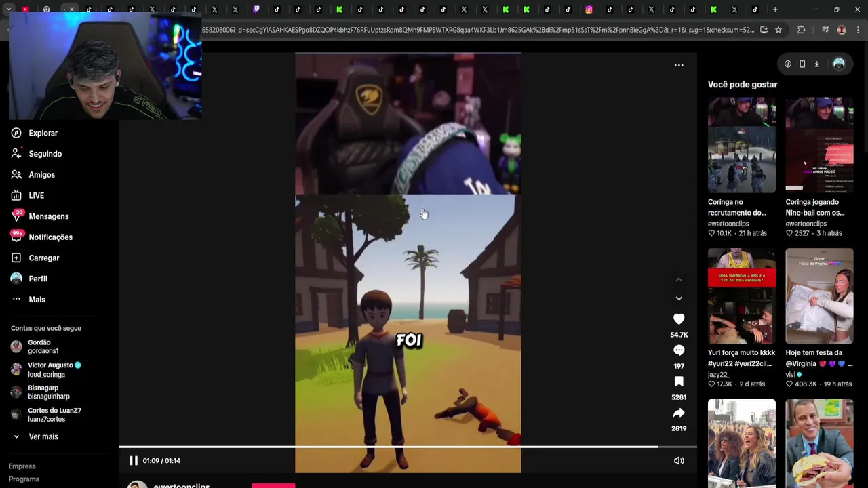The width and height of the screenshot is (868, 488).
Task: Open a new browser tab with plus
Action: tap(775, 9)
